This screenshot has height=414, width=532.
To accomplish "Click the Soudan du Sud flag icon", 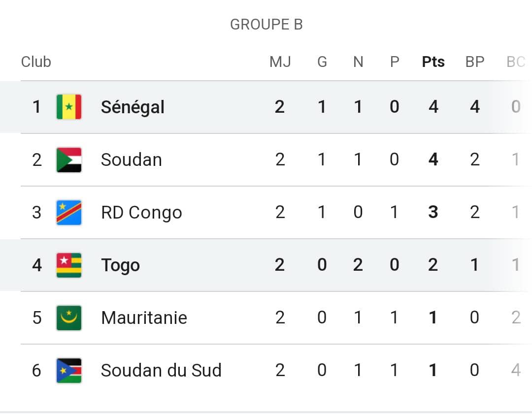I will click(69, 371).
